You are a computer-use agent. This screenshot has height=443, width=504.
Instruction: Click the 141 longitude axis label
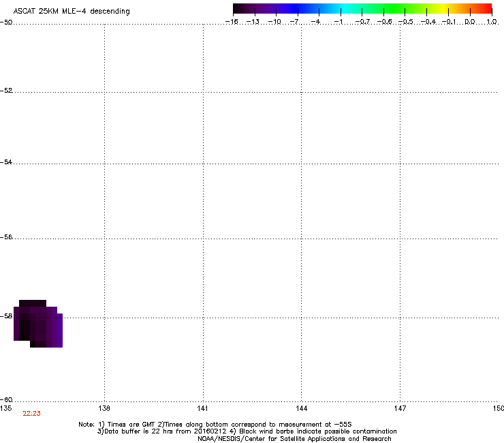pos(202,408)
